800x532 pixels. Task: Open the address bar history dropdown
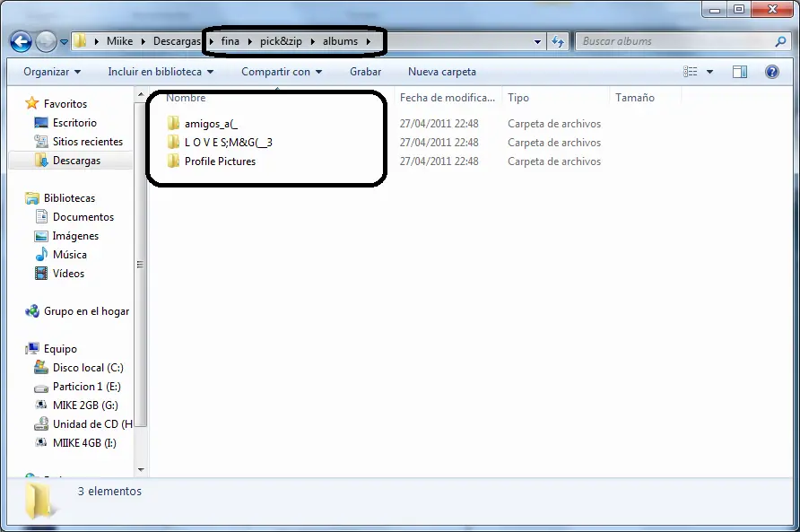pyautogui.click(x=537, y=42)
